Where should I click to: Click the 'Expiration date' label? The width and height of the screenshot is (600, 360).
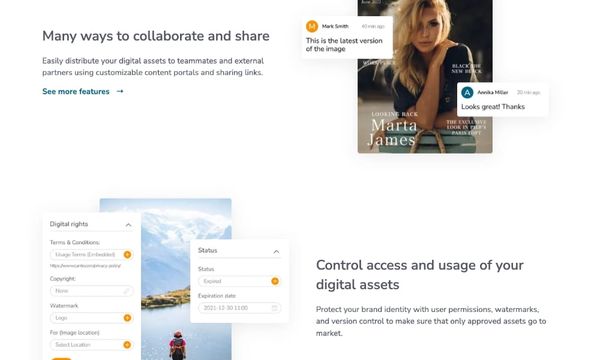point(217,296)
